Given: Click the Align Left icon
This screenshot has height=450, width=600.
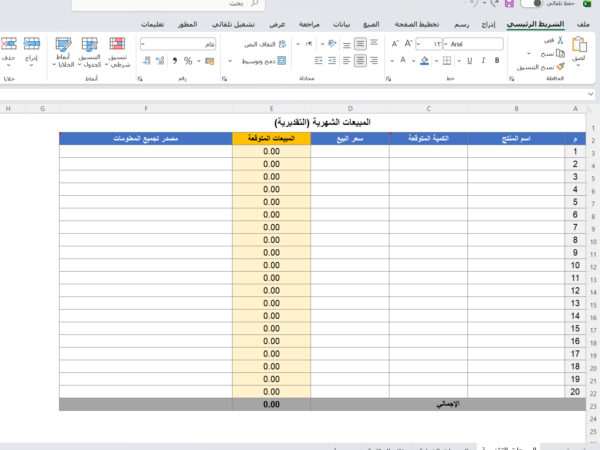Looking at the screenshot, I should point(347,60).
